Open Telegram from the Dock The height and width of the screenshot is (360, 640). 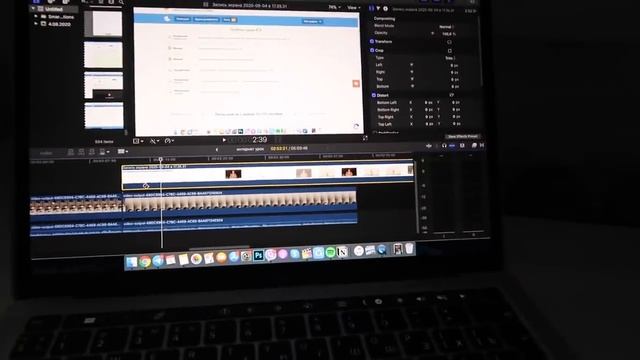click(158, 260)
